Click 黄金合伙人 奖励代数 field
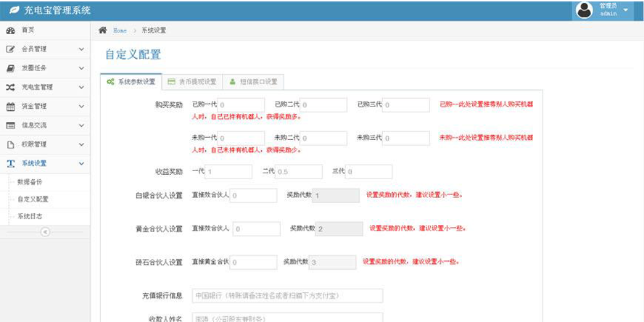Screen dimensions: 644x322 click(339, 228)
